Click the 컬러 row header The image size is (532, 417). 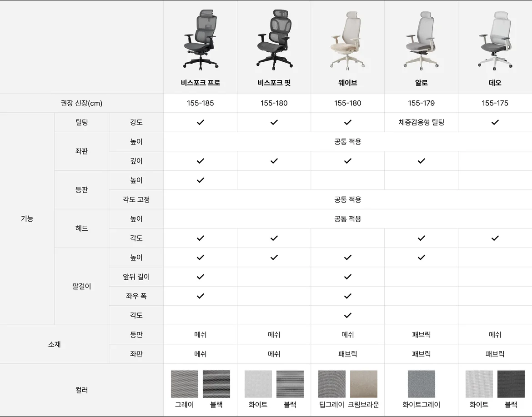(x=81, y=390)
